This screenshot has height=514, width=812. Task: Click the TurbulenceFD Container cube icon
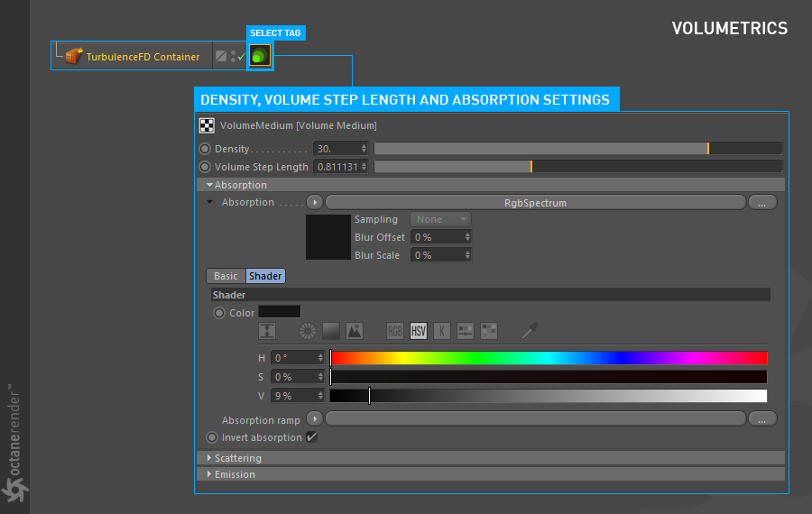tap(74, 55)
